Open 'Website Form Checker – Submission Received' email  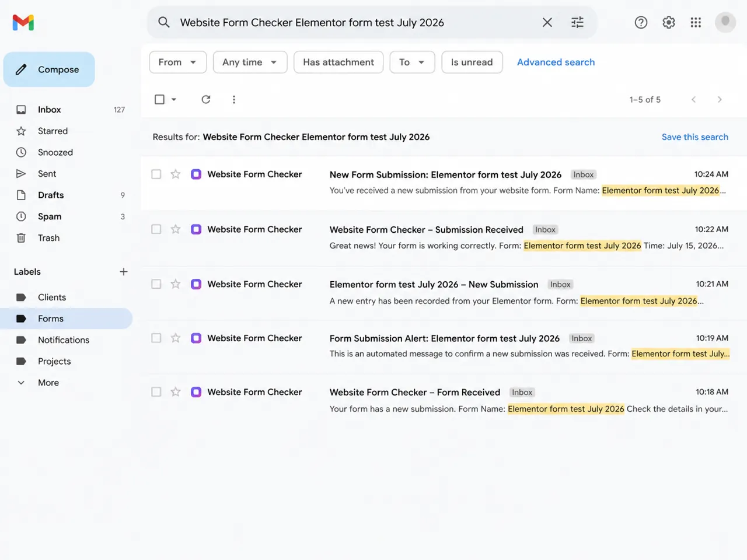(x=444, y=237)
